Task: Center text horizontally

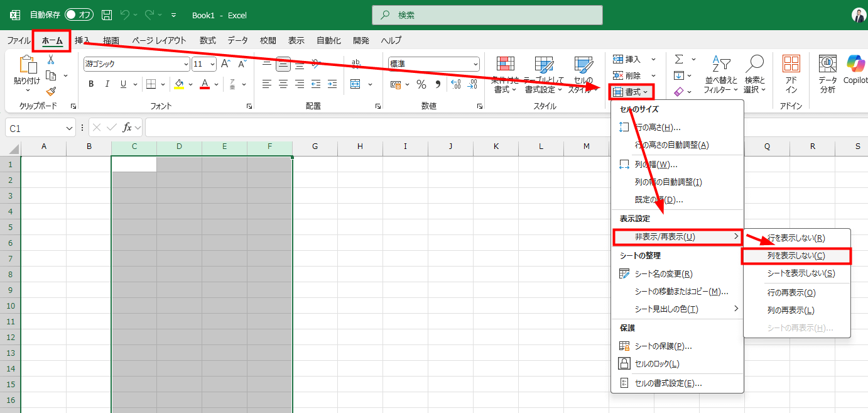Action: pos(283,84)
